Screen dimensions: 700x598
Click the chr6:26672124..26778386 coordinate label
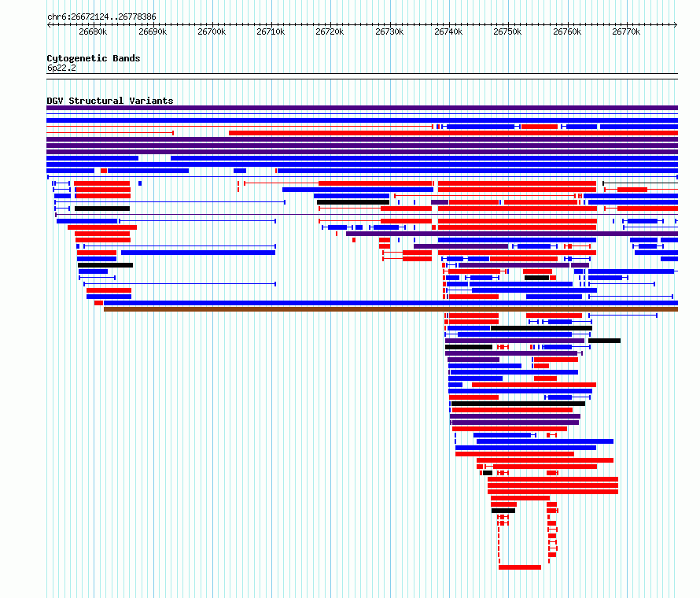click(x=101, y=17)
